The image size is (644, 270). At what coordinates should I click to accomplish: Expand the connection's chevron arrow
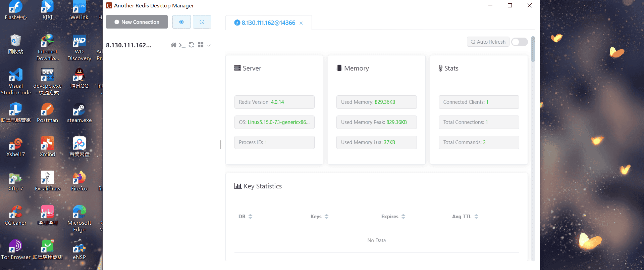click(x=209, y=45)
